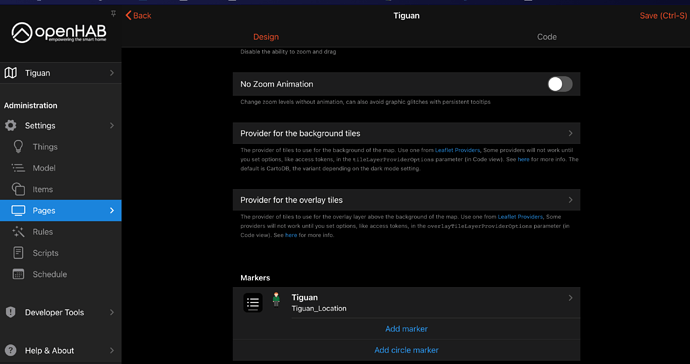This screenshot has height=364, width=690.
Task: Click the Developer Tools shield icon
Action: [11, 312]
